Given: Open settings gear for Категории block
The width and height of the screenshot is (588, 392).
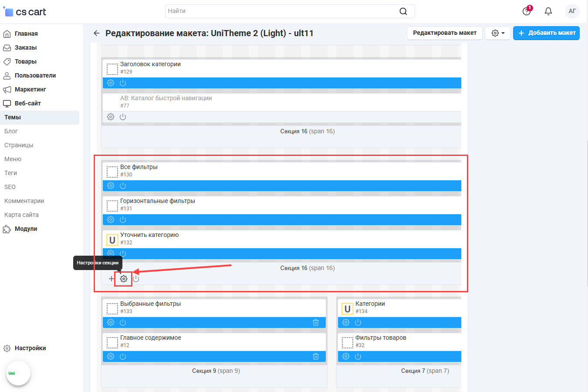Looking at the screenshot, I should 346,322.
